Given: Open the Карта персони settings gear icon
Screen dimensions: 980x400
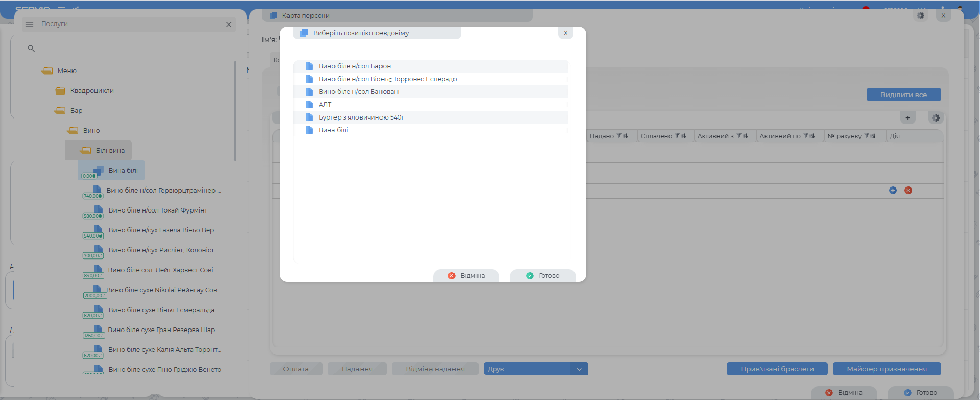Looking at the screenshot, I should [x=920, y=16].
